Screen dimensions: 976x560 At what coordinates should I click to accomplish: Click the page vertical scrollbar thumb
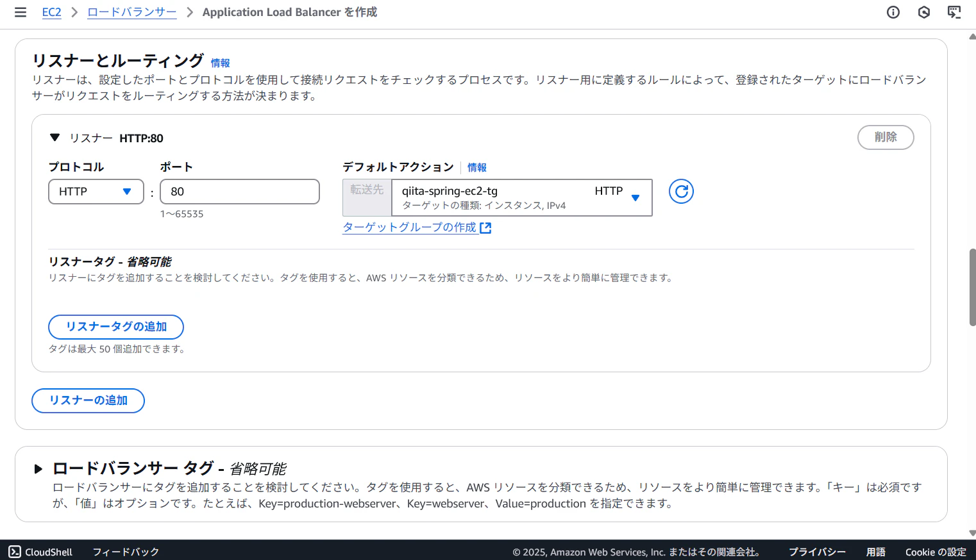972,288
